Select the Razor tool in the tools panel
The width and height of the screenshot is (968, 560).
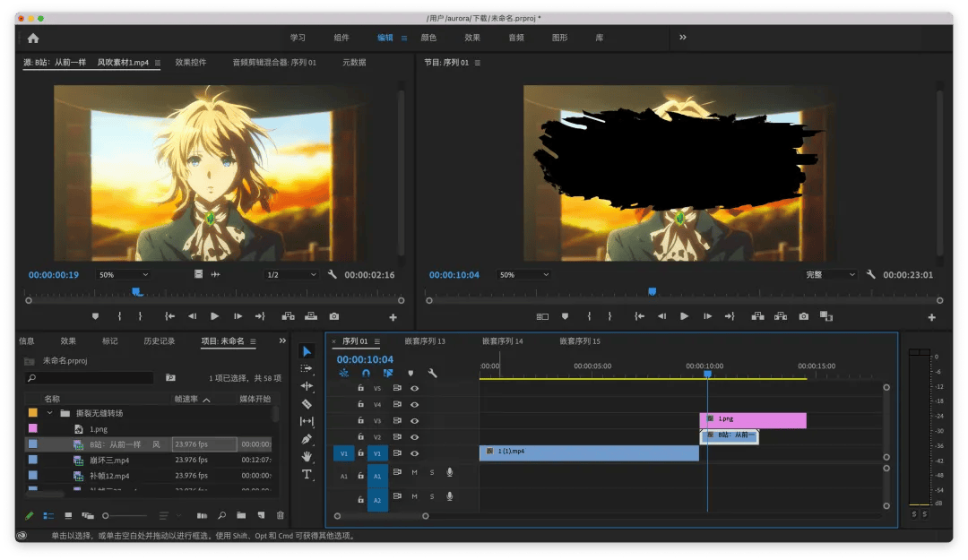(307, 404)
